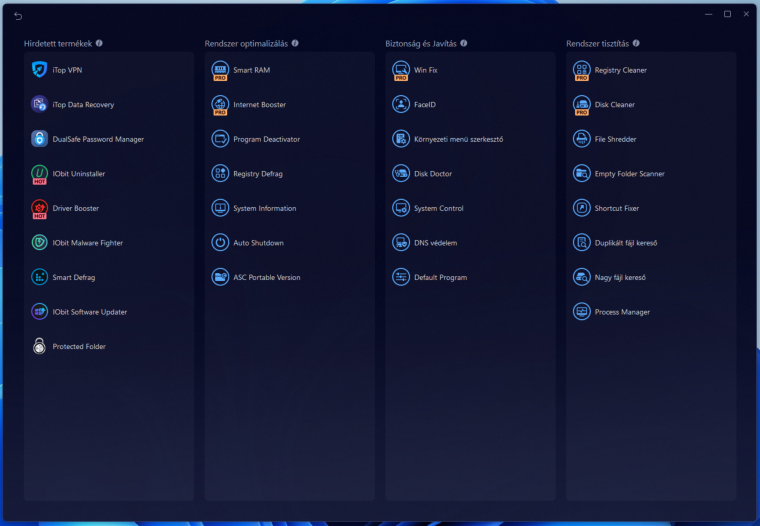Open ASC Portable Version

(x=266, y=278)
